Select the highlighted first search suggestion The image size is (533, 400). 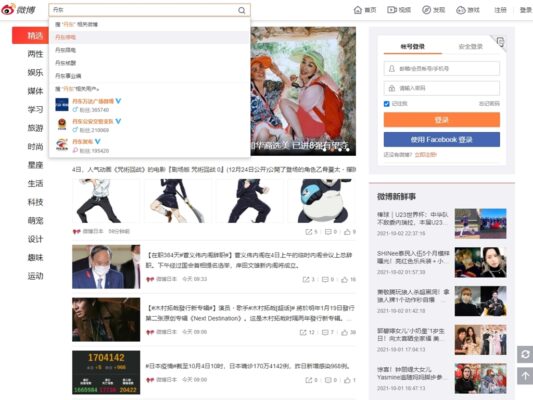click(x=150, y=37)
